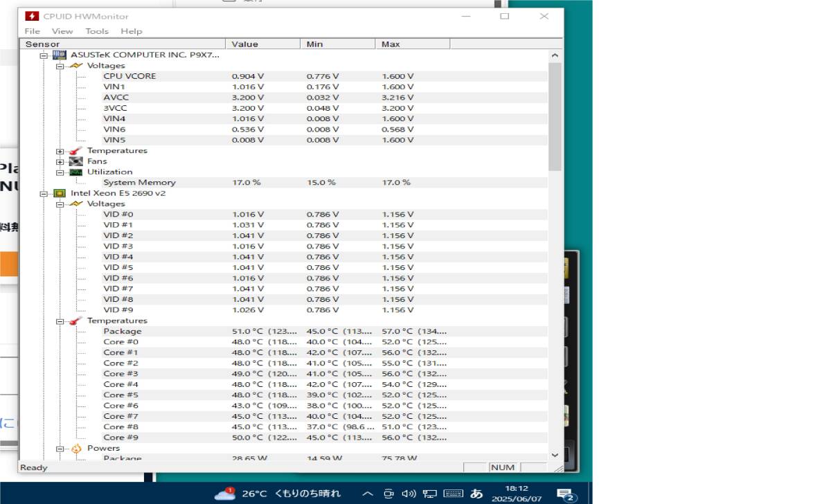
Task: Click the motherboard Temperatures thermometer icon
Action: pyautogui.click(x=76, y=150)
